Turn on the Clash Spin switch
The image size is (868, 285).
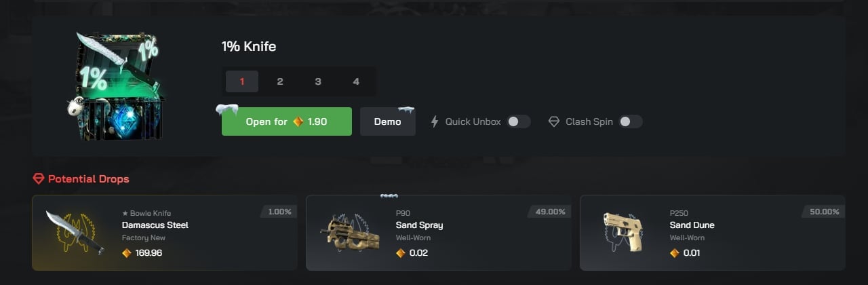(630, 122)
